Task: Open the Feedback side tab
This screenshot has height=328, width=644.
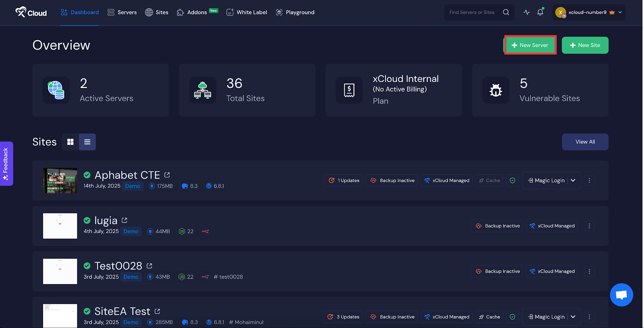Action: point(6,164)
